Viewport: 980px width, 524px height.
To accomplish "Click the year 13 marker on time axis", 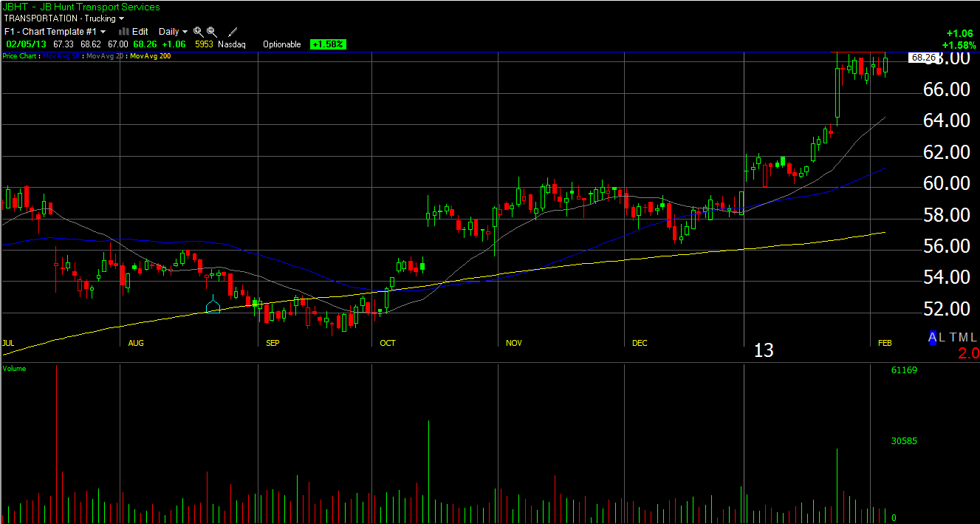I will click(x=764, y=350).
